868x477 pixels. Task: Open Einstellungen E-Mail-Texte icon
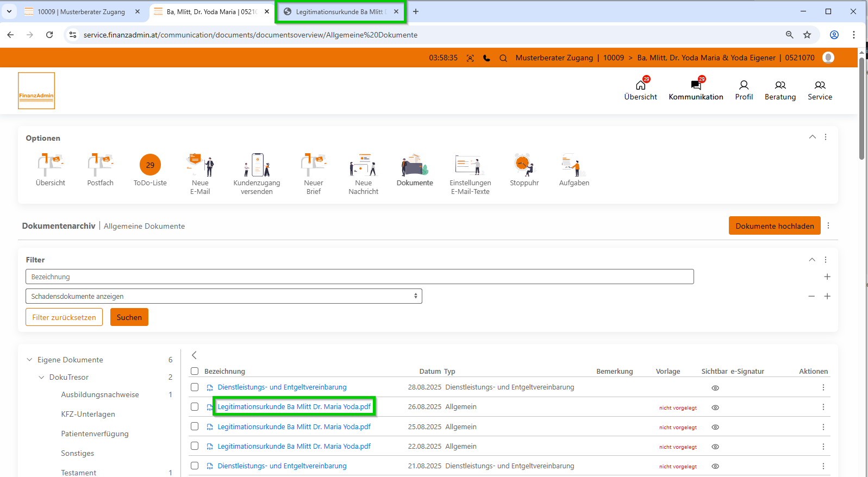coord(470,165)
